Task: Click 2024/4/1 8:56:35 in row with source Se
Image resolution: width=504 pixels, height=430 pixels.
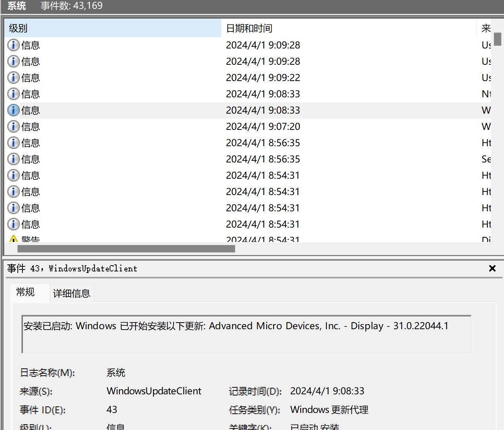Action: click(x=263, y=159)
